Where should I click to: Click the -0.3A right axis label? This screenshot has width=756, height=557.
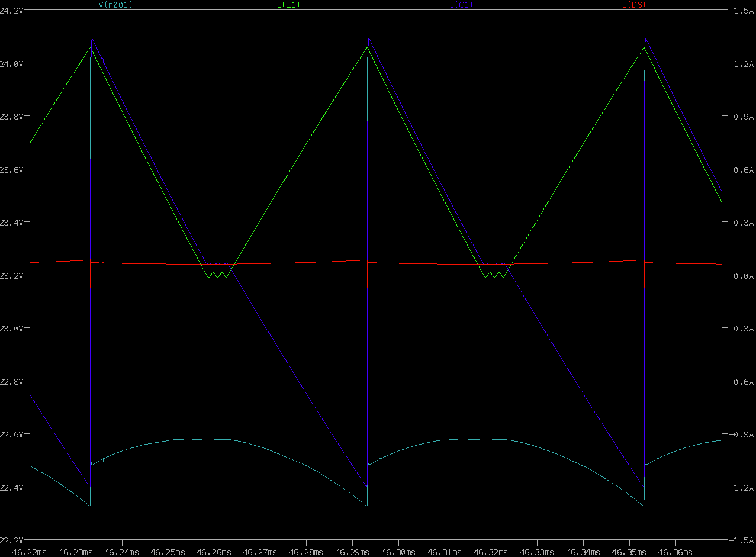click(742, 329)
